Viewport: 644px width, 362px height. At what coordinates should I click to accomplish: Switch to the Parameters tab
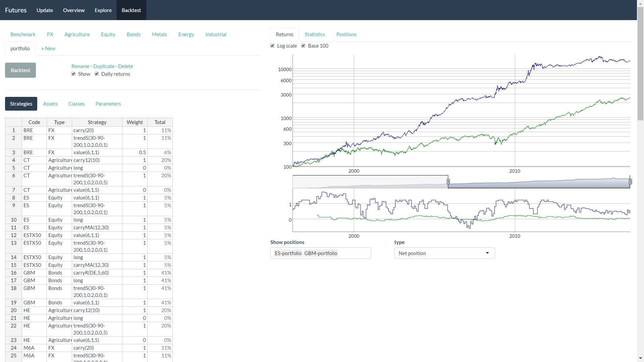108,104
